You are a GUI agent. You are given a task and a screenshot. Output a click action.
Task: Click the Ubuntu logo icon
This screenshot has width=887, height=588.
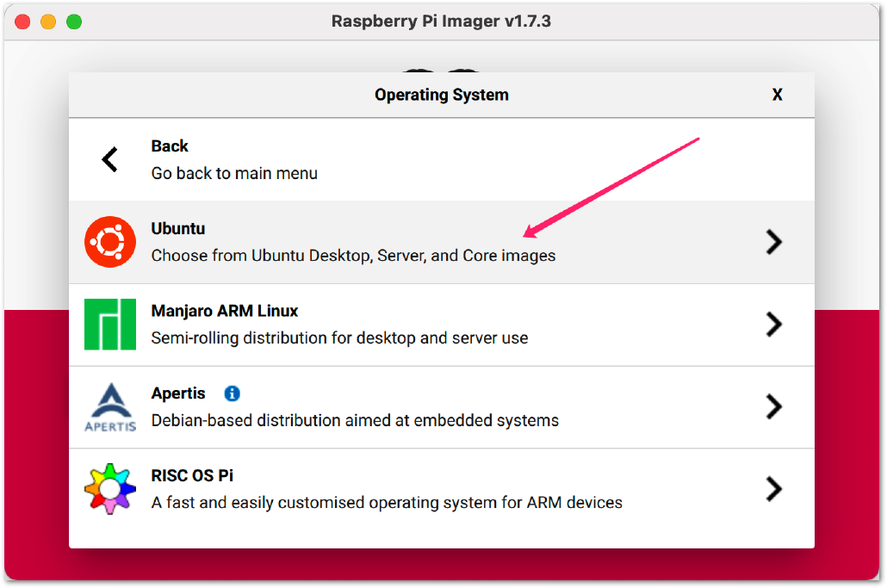click(109, 242)
